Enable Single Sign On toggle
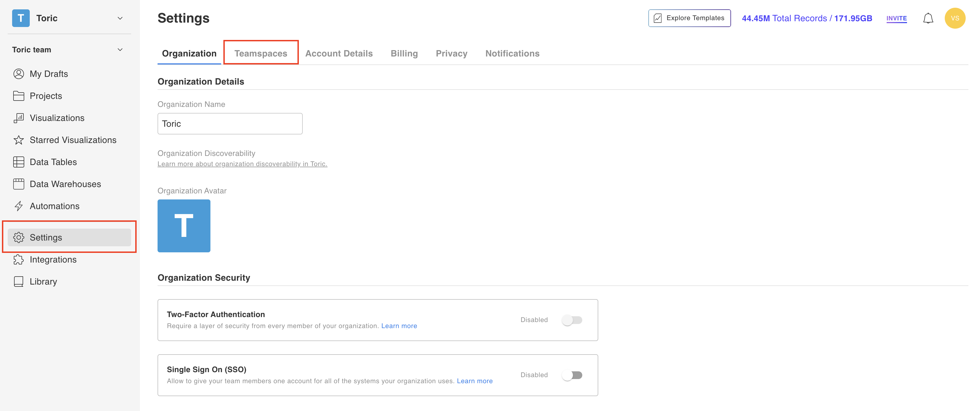 point(572,375)
